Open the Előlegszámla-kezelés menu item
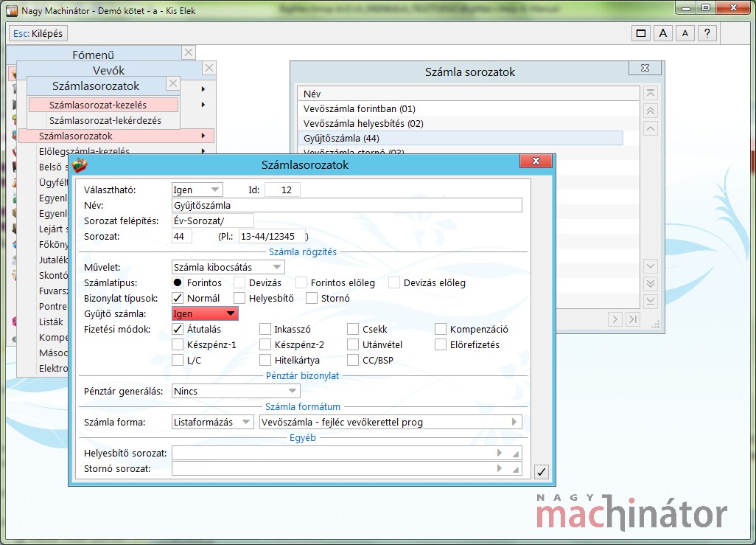Screen dimensions: 756x545 click(85, 151)
